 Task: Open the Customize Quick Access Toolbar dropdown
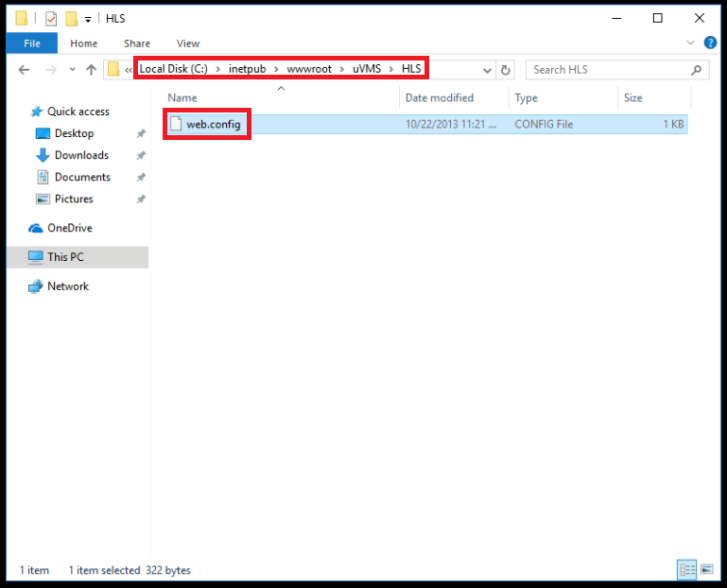click(88, 20)
